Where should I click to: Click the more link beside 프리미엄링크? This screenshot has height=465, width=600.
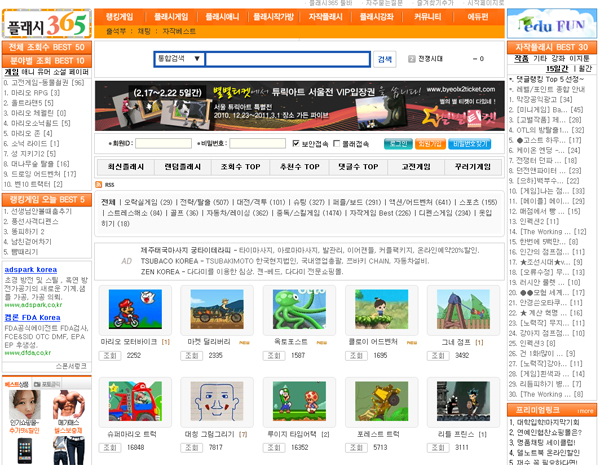585,411
